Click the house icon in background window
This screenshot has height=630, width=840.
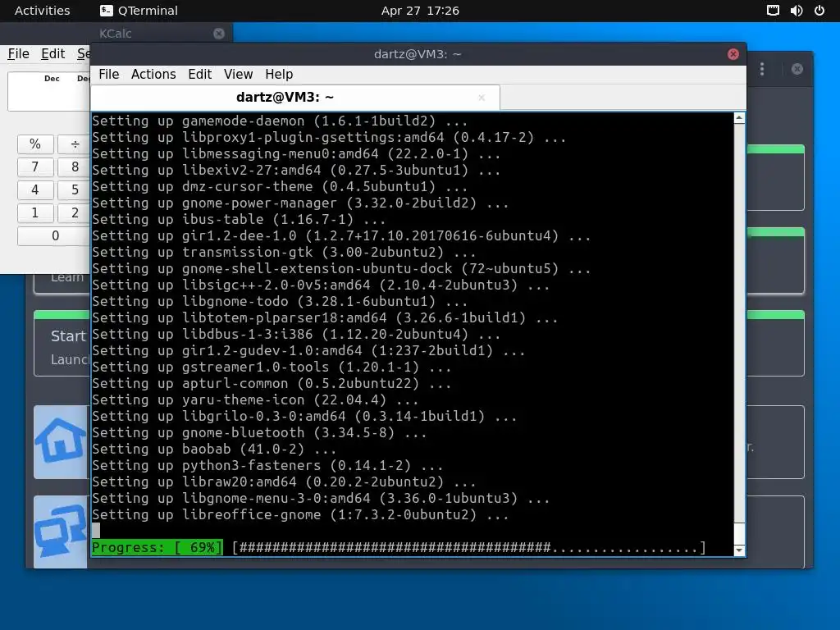pos(61,441)
